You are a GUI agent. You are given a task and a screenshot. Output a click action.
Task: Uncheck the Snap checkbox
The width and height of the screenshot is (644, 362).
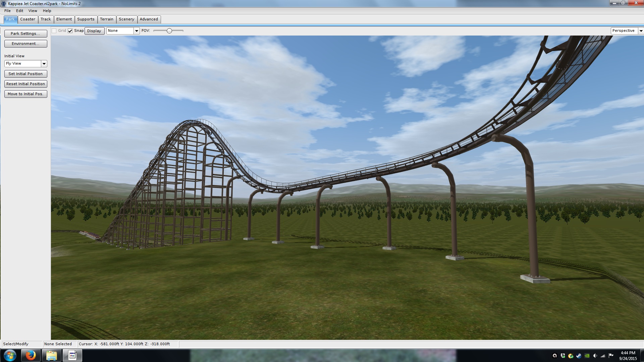pyautogui.click(x=70, y=31)
